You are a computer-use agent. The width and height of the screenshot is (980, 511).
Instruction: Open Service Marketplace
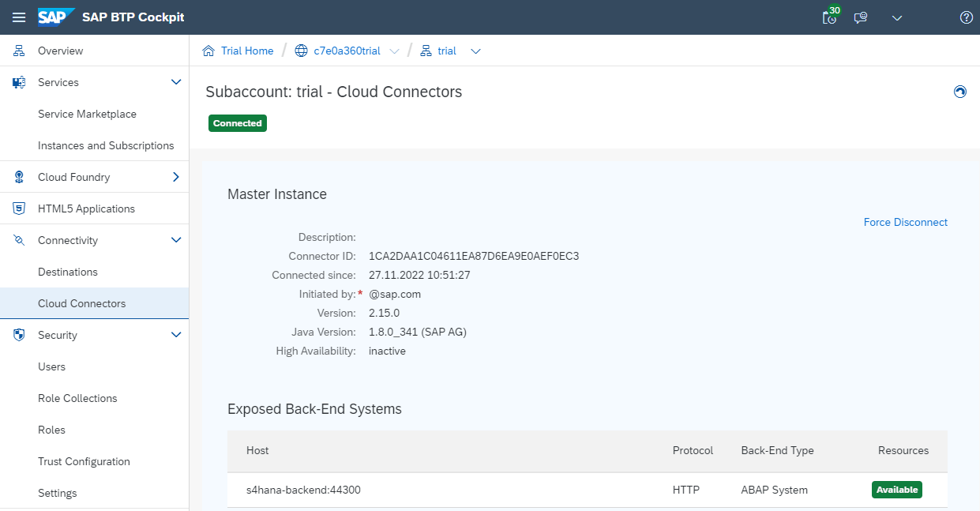87,114
